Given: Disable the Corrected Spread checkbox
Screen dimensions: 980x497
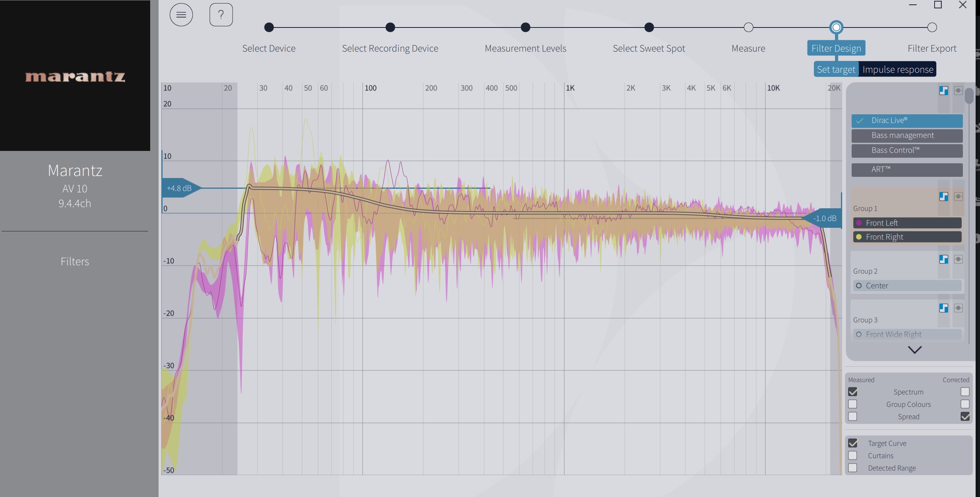Looking at the screenshot, I should 965,417.
